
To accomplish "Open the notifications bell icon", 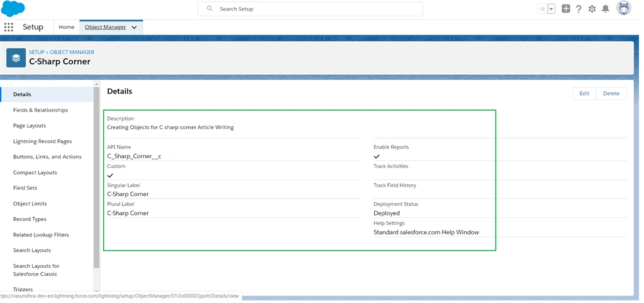I will coord(606,9).
